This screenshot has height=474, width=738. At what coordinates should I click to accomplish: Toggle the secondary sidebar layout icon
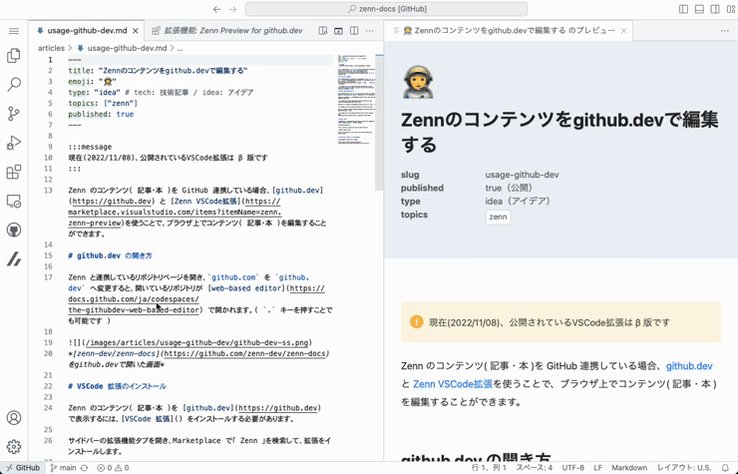pos(715,9)
